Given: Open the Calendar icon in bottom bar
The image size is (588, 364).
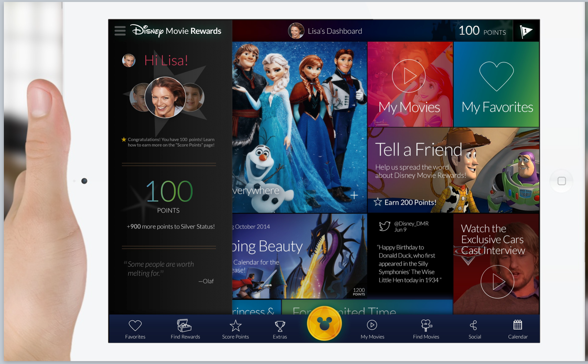Looking at the screenshot, I should (518, 325).
